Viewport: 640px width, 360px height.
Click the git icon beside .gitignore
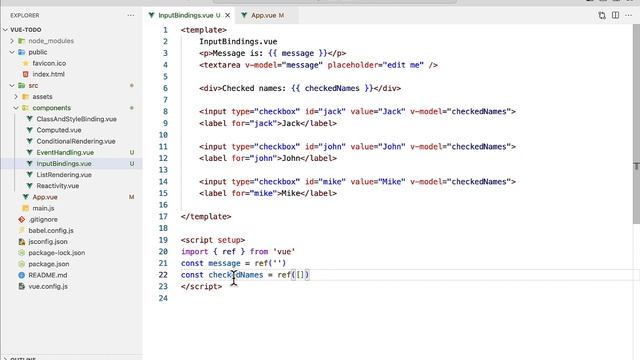(22, 219)
